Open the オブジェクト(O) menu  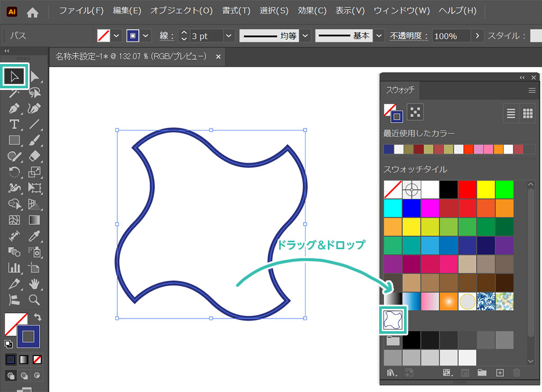point(181,11)
